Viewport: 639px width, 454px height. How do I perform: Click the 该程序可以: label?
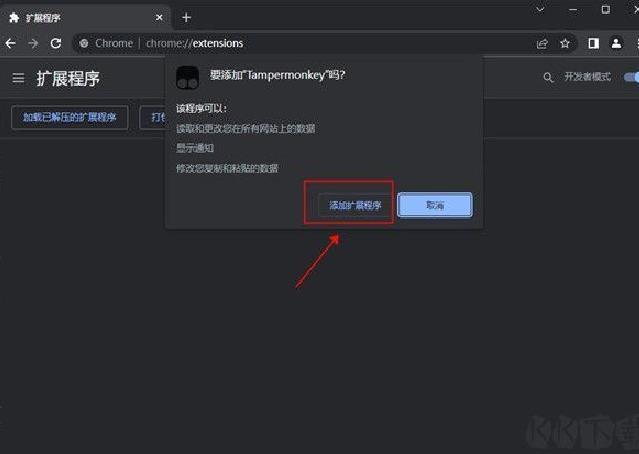point(201,108)
